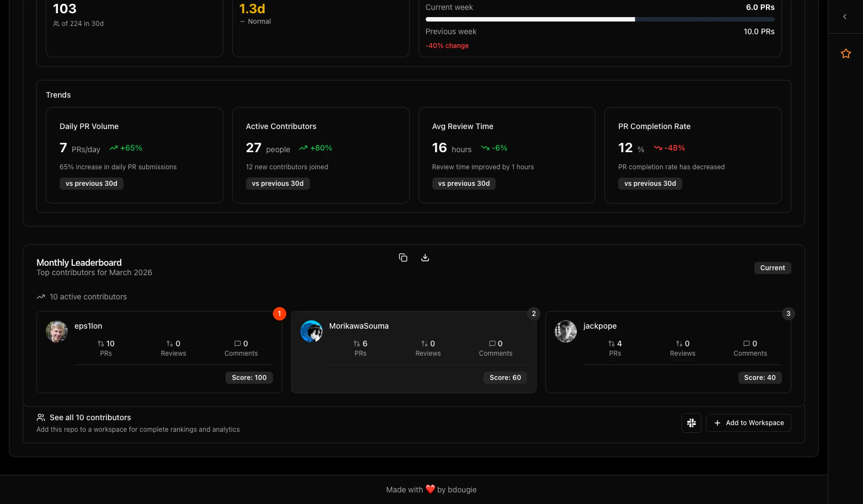Click the copy leaderboard icon

[x=403, y=258]
